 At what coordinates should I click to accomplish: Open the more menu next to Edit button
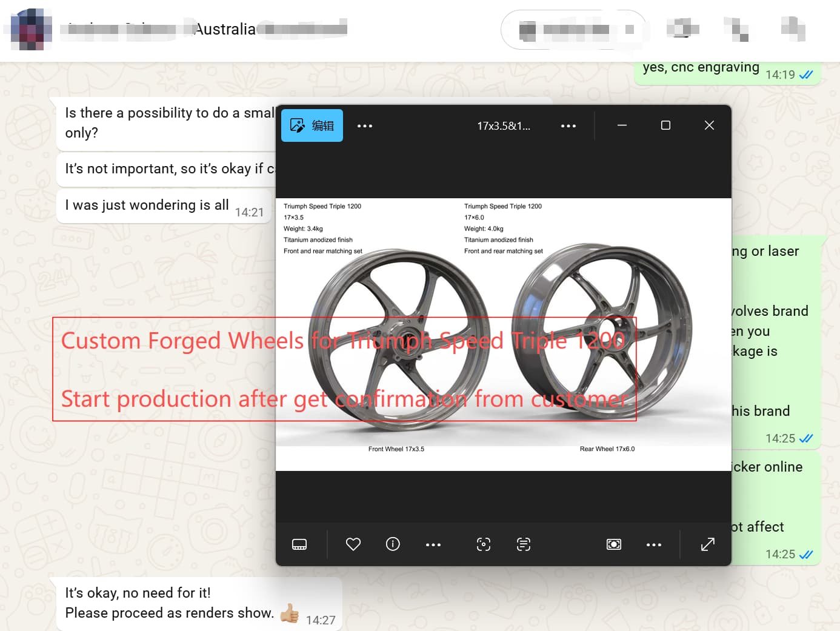pyautogui.click(x=365, y=126)
